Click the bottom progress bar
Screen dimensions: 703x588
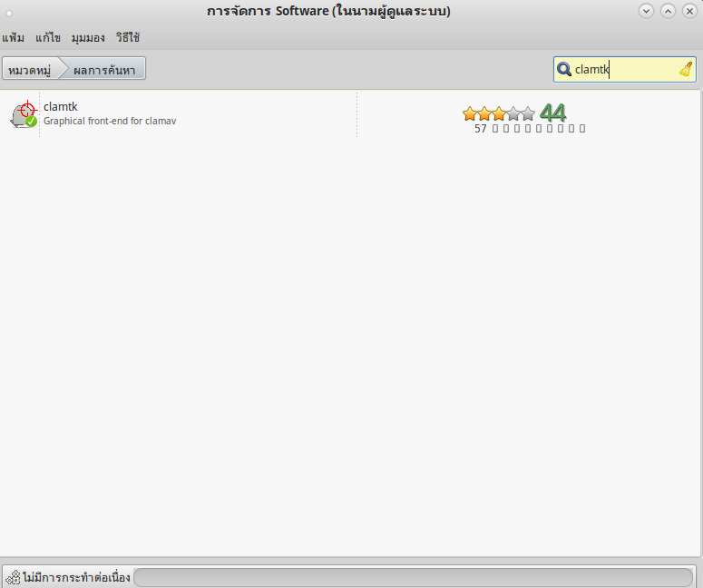pyautogui.click(x=414, y=577)
